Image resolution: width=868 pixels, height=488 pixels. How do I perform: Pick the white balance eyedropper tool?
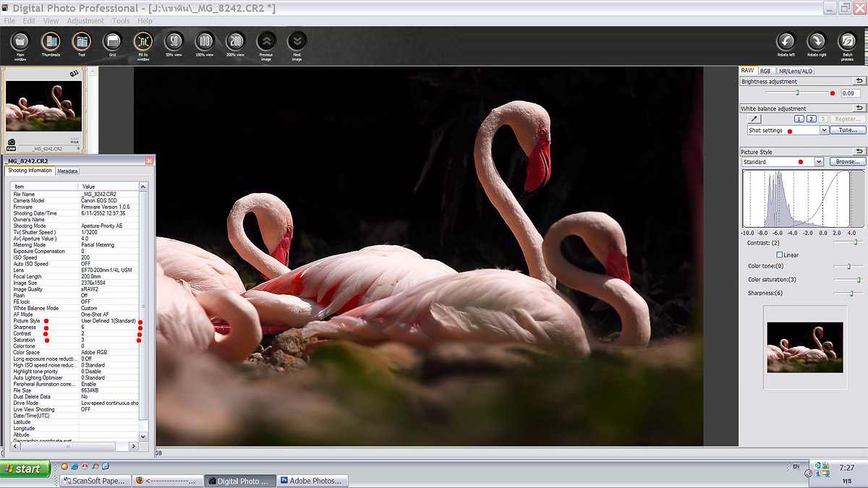[754, 119]
